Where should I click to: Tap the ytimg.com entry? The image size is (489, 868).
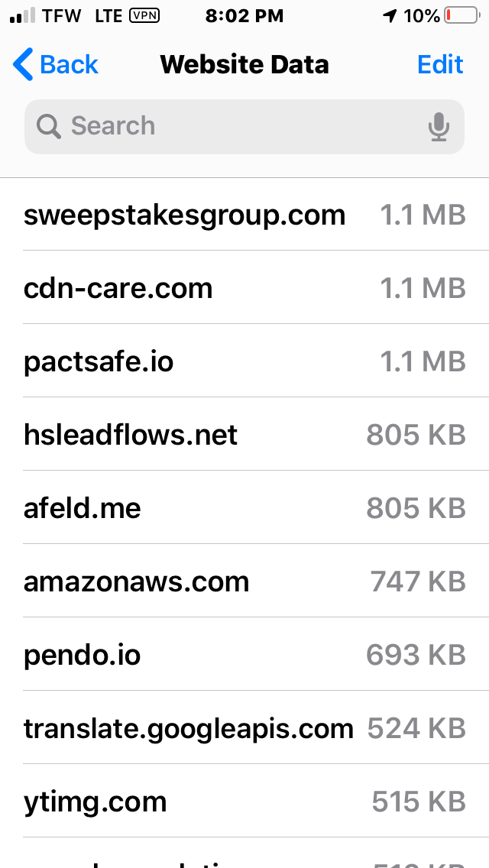pos(244,802)
